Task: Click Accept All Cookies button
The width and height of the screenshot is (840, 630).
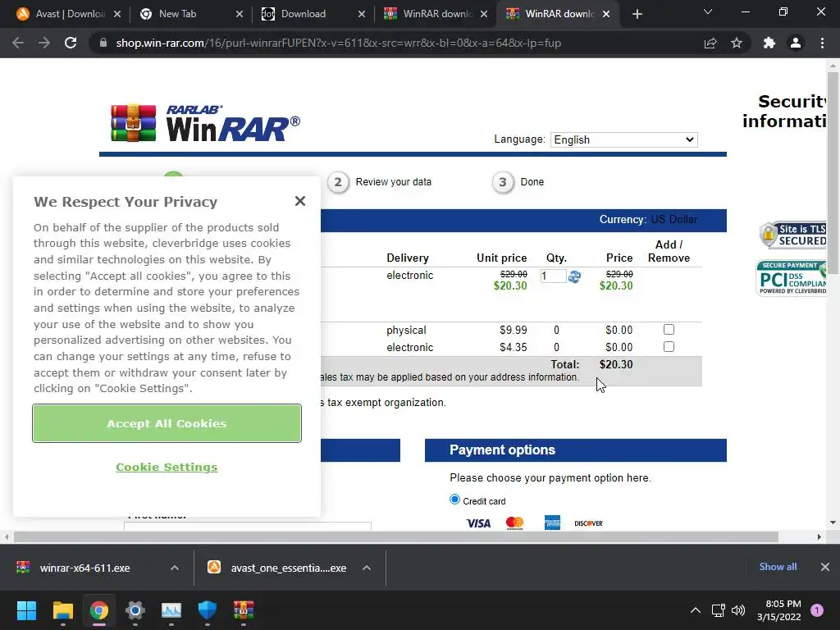Action: click(x=167, y=423)
